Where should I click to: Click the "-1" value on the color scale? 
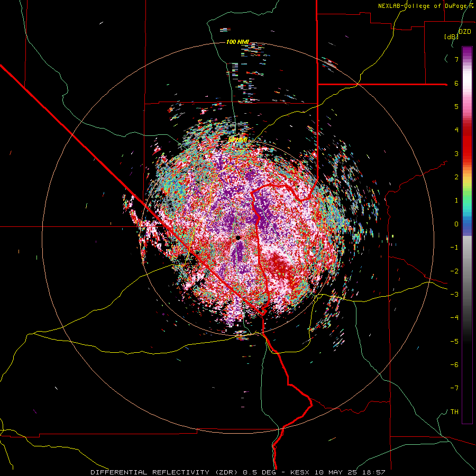pos(454,248)
